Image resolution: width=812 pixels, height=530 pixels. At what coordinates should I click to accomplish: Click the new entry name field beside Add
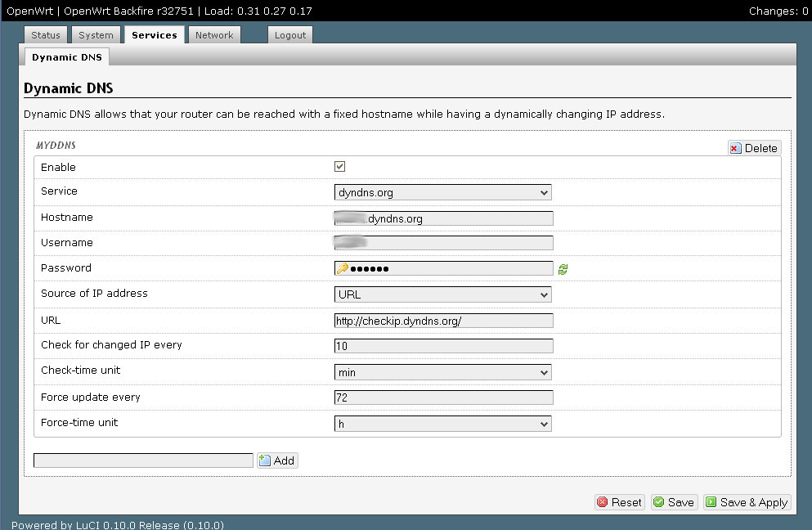click(x=143, y=461)
